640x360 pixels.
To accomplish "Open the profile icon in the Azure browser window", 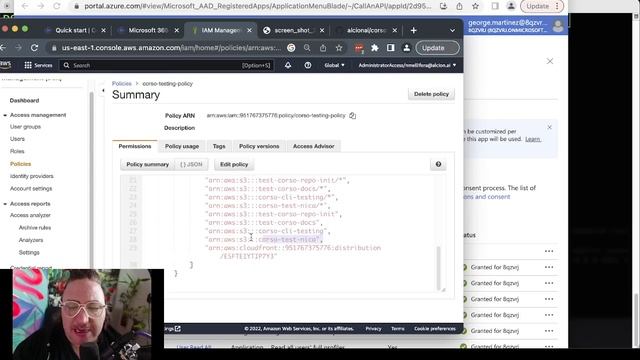I will pyautogui.click(x=511, y=6).
